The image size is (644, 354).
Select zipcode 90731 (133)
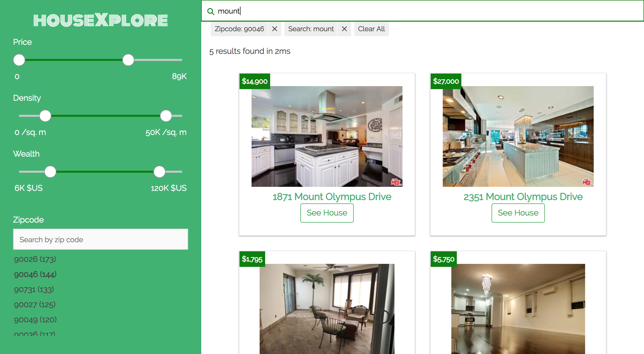pos(34,289)
